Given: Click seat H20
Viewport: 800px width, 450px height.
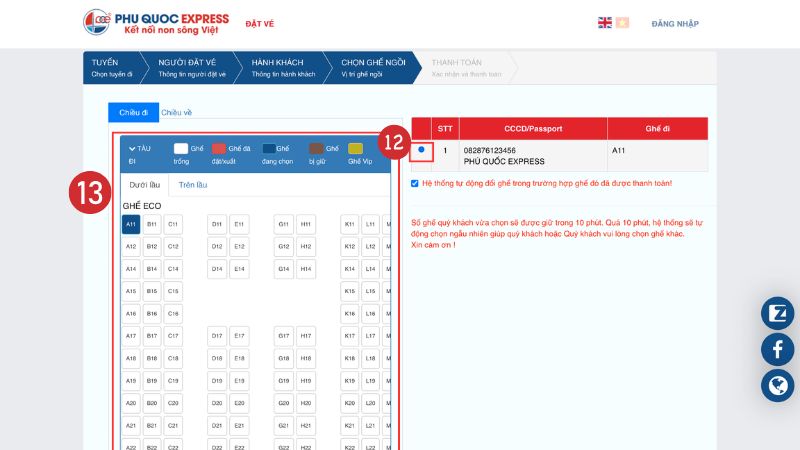Looking at the screenshot, I should click(306, 403).
